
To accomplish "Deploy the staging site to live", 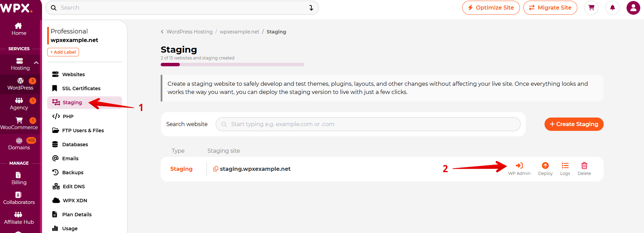I will (x=545, y=169).
